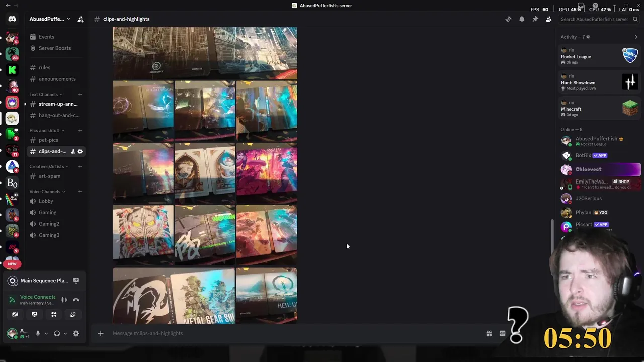The width and height of the screenshot is (644, 362).
Task: Create invite icon on clips-and-highlights channel
Action: (73, 151)
